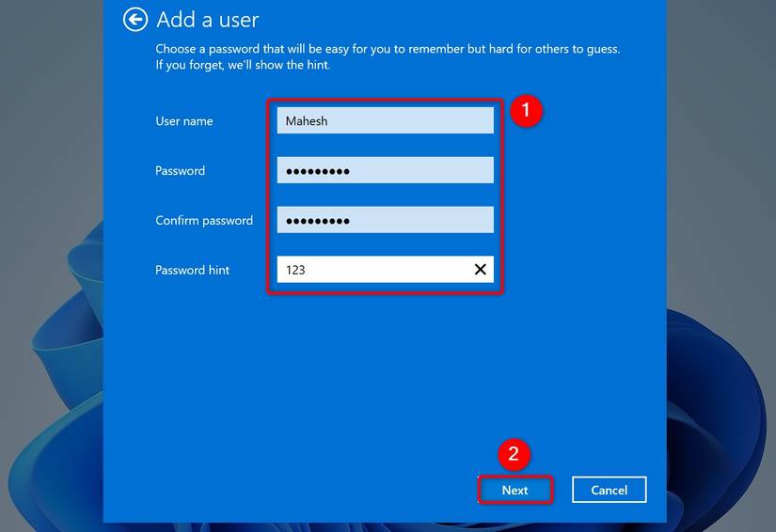
Task: Click the "Choose a password" instruction text
Action: click(x=388, y=56)
